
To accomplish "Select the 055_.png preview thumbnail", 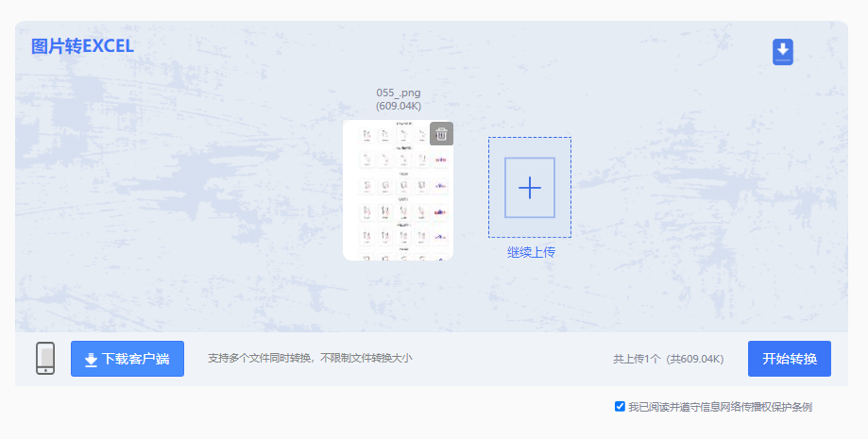I will click(x=398, y=190).
